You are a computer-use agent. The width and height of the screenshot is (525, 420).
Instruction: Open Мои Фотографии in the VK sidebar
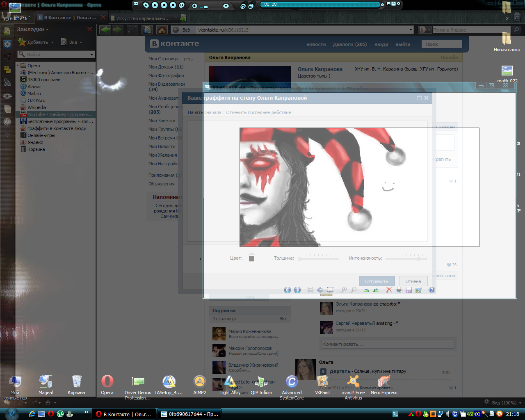166,75
